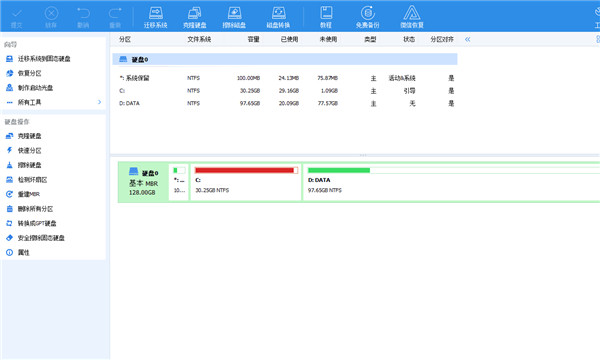
Task: Open the 迁移系统 (Migrate OS) toolbar tool
Action: click(x=155, y=17)
